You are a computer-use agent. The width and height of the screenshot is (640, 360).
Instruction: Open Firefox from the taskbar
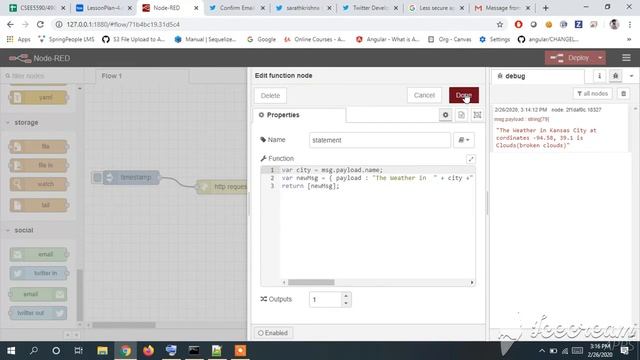click(148, 351)
